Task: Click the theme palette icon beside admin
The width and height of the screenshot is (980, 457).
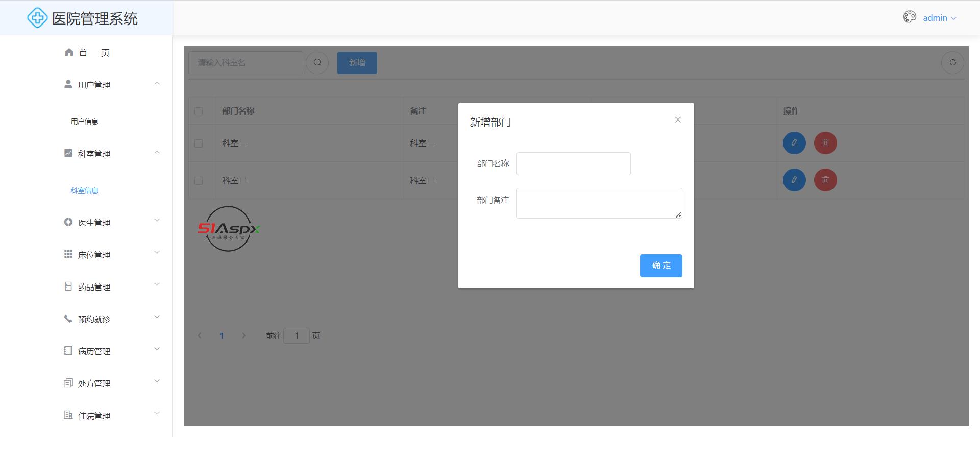Action: 910,17
